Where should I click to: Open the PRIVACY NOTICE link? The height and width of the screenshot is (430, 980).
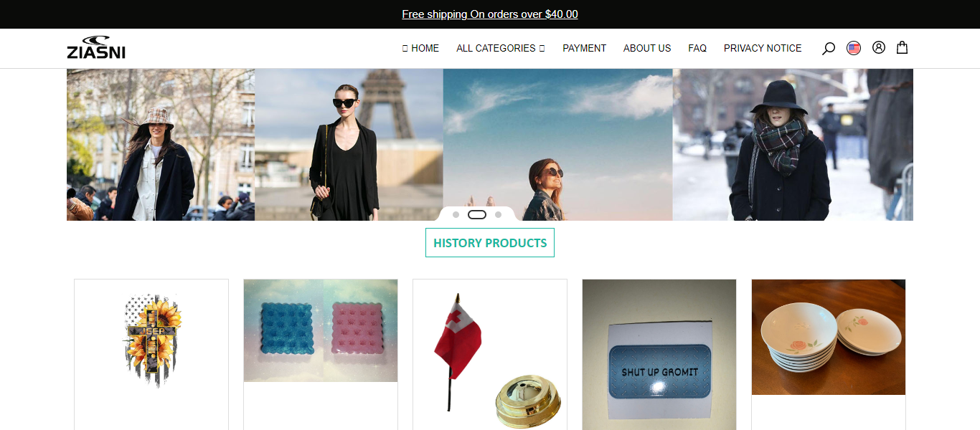click(x=763, y=48)
